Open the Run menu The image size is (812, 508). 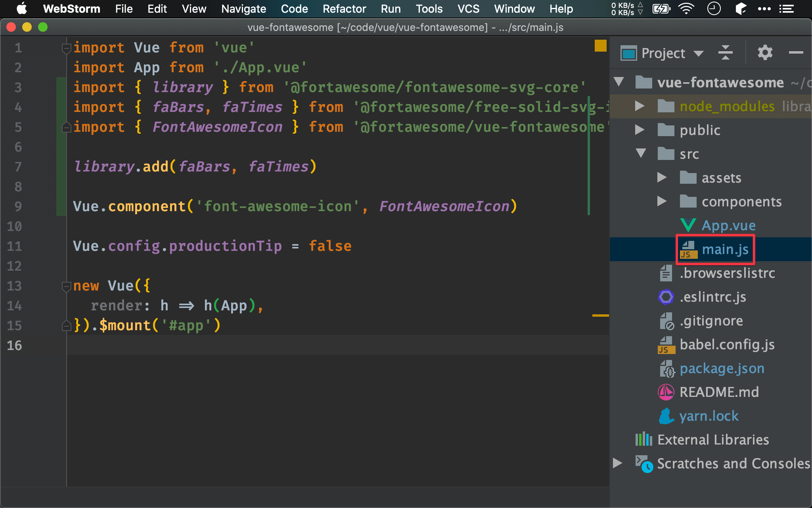pyautogui.click(x=391, y=9)
